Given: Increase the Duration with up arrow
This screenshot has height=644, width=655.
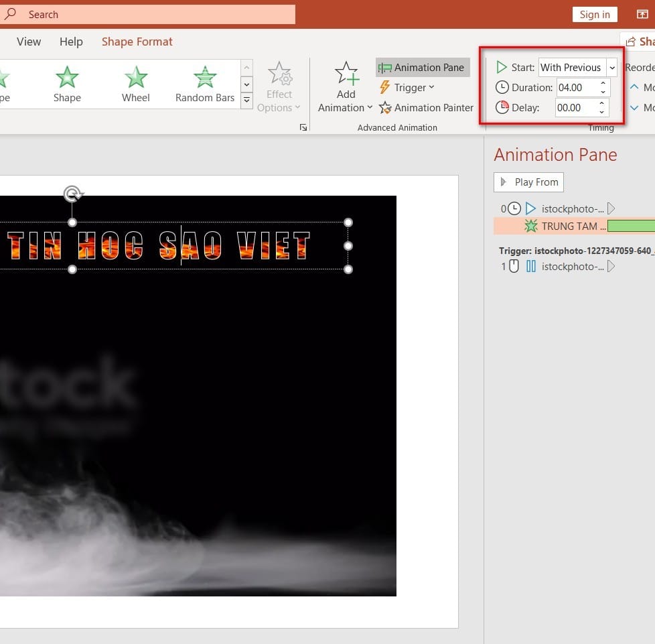Looking at the screenshot, I should 603,83.
